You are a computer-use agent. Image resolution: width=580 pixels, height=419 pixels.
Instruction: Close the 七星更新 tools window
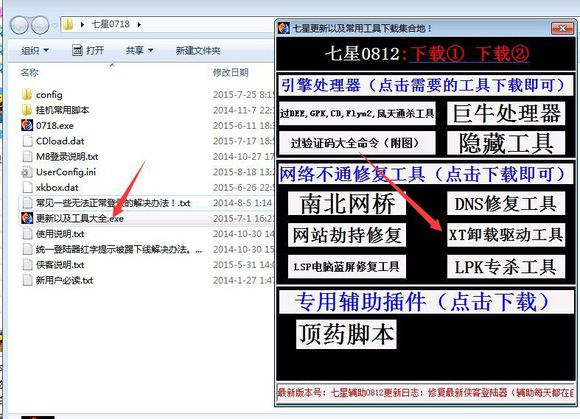click(x=563, y=28)
